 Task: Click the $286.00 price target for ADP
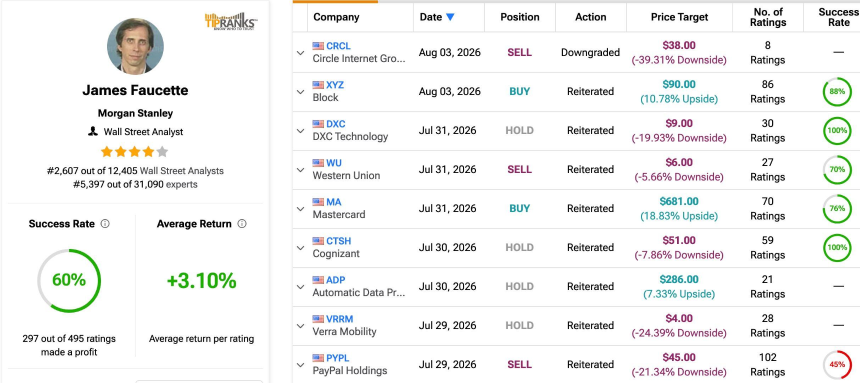click(679, 280)
